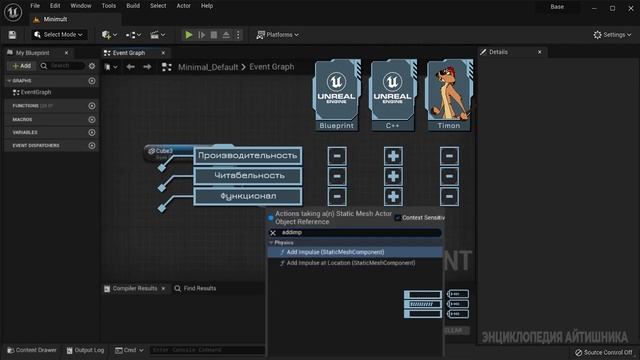The image size is (640, 360).
Task: Close the My Blueprint tab
Action: coord(67,53)
